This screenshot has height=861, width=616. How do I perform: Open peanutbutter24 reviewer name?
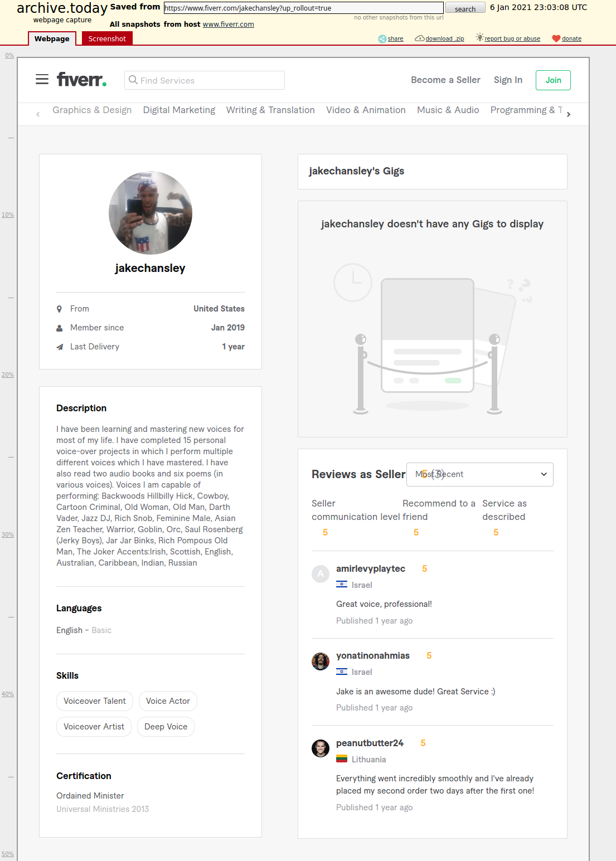pos(370,743)
